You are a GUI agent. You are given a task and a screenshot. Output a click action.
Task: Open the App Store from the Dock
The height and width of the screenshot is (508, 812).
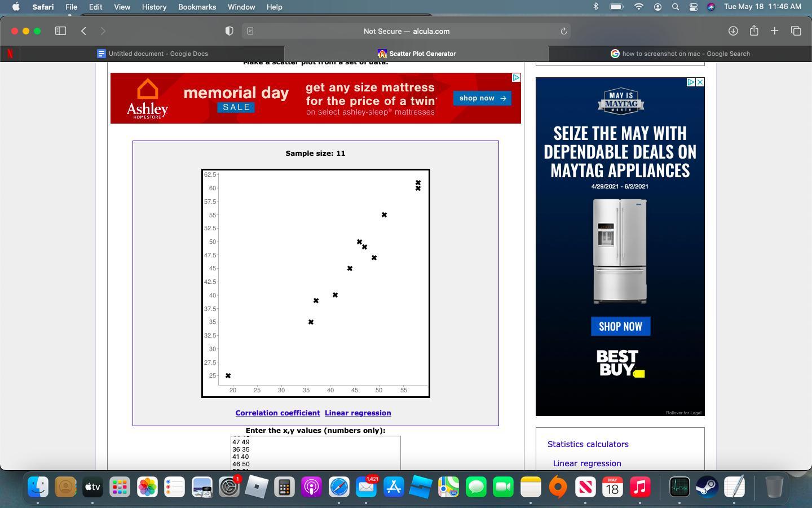click(x=394, y=487)
